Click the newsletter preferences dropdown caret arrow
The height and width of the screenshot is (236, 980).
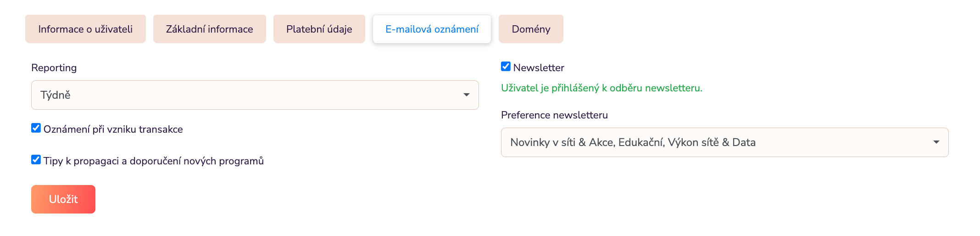coord(936,142)
